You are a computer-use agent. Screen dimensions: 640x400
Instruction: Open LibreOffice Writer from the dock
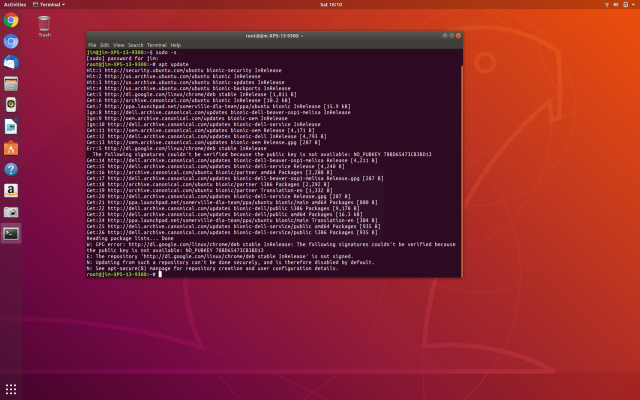11,126
